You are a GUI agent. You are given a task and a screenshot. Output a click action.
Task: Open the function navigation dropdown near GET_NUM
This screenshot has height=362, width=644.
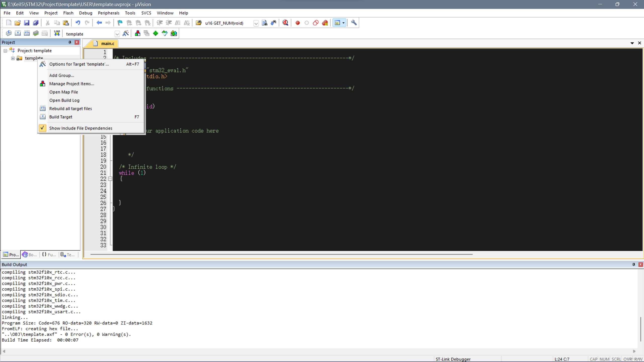(256, 23)
